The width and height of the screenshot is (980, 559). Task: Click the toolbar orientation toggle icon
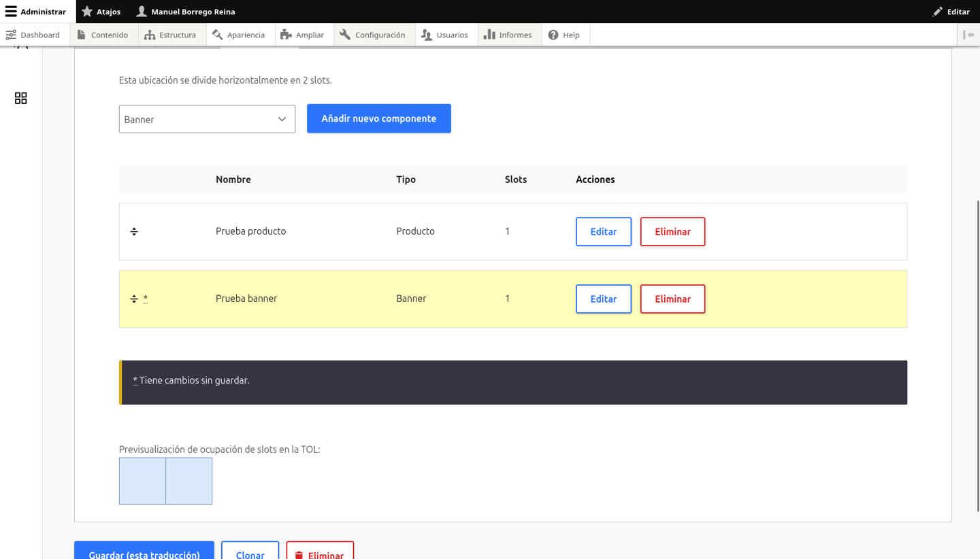coord(968,35)
